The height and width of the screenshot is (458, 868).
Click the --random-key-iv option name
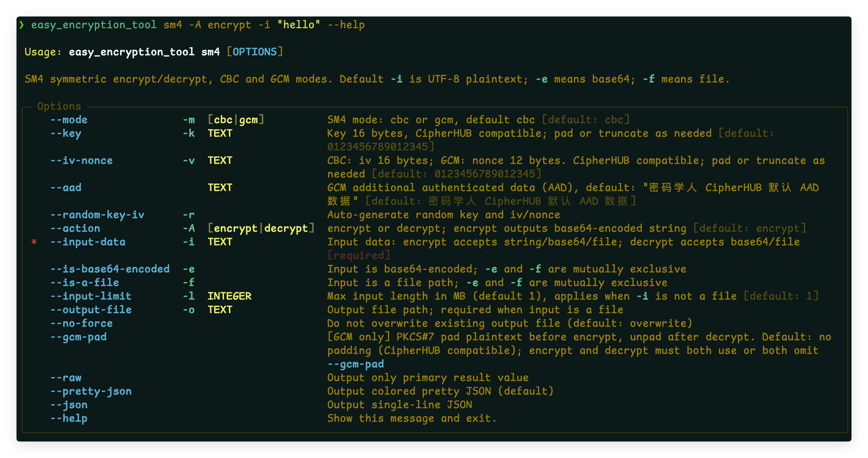97,215
